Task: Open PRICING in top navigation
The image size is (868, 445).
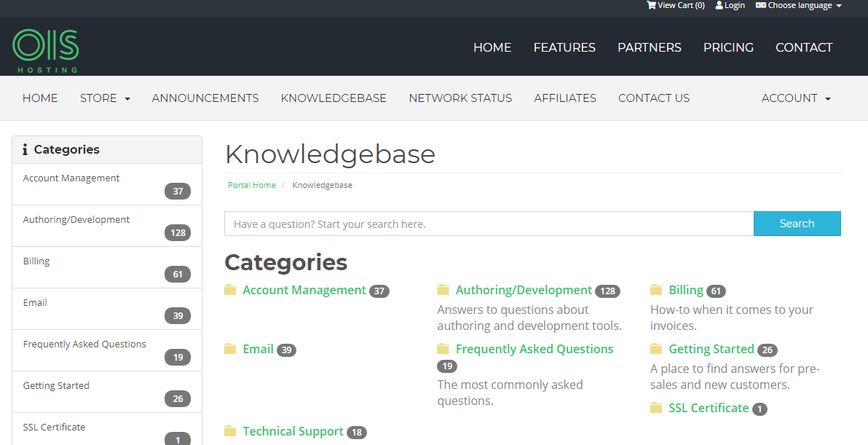Action: pyautogui.click(x=728, y=47)
